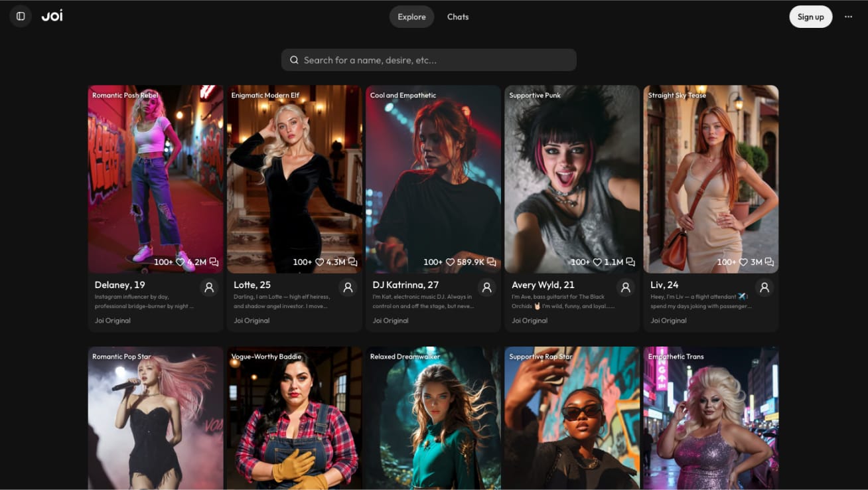Open Liv's Straight Sky Tease photo
The image size is (868, 490).
(711, 179)
